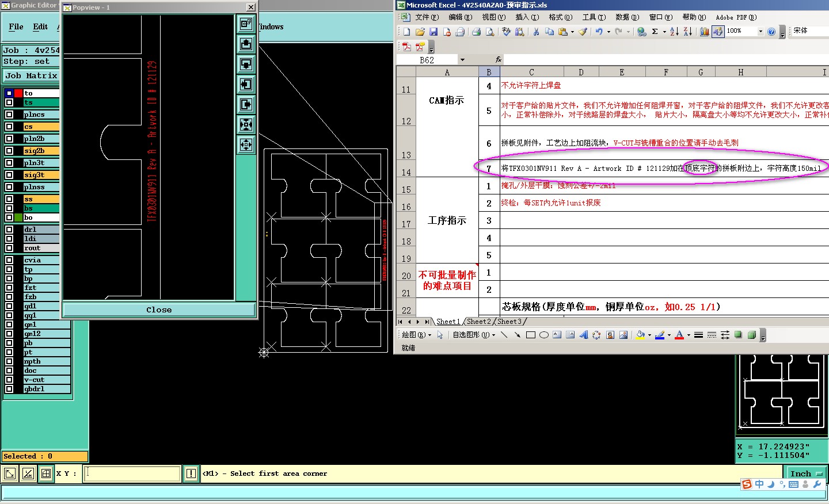Click Excel Cut scissors icon
829x504 pixels.
[x=536, y=32]
